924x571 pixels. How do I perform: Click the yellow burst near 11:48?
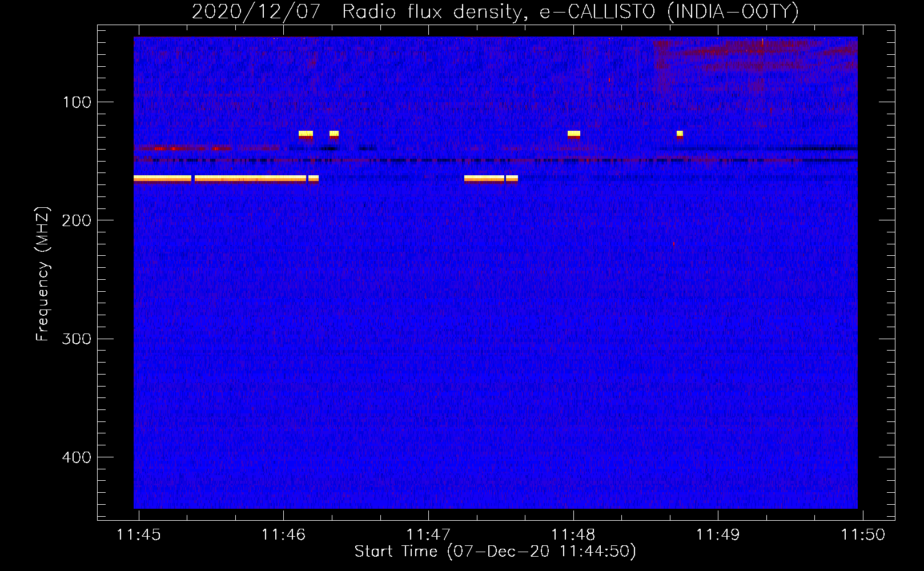point(574,135)
